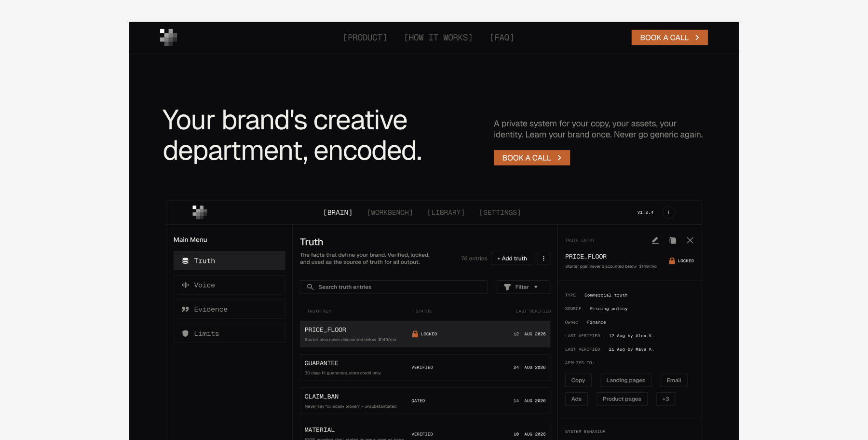Click the waveform icon next to Voice

coord(185,285)
